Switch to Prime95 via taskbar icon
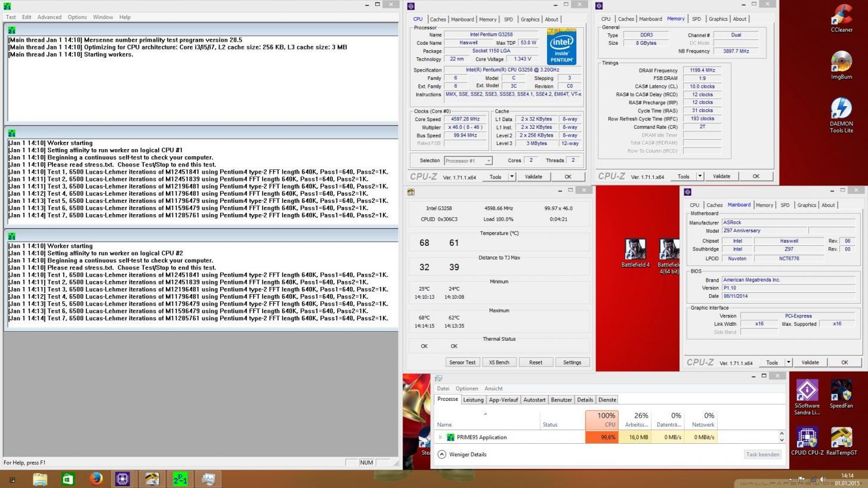 click(x=180, y=479)
